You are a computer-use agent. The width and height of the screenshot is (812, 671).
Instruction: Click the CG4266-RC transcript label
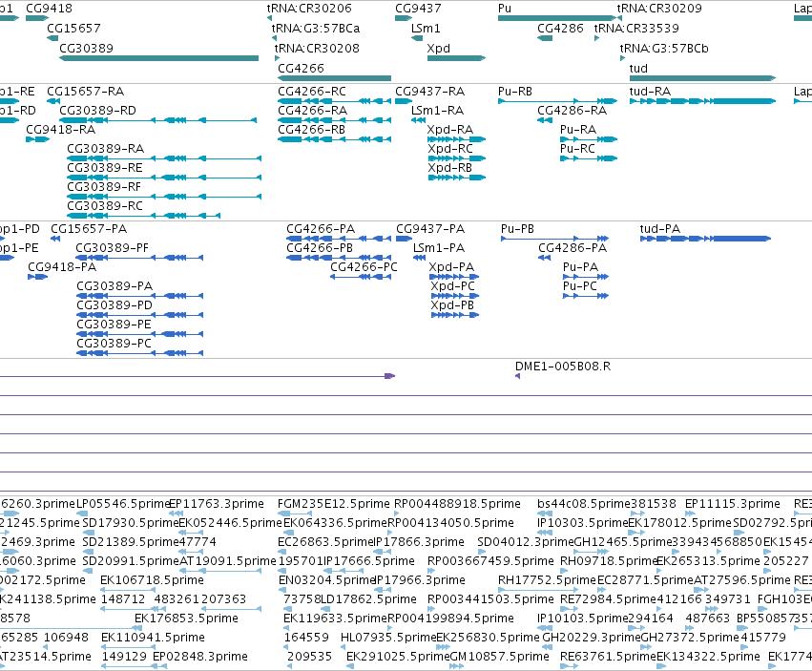point(312,92)
